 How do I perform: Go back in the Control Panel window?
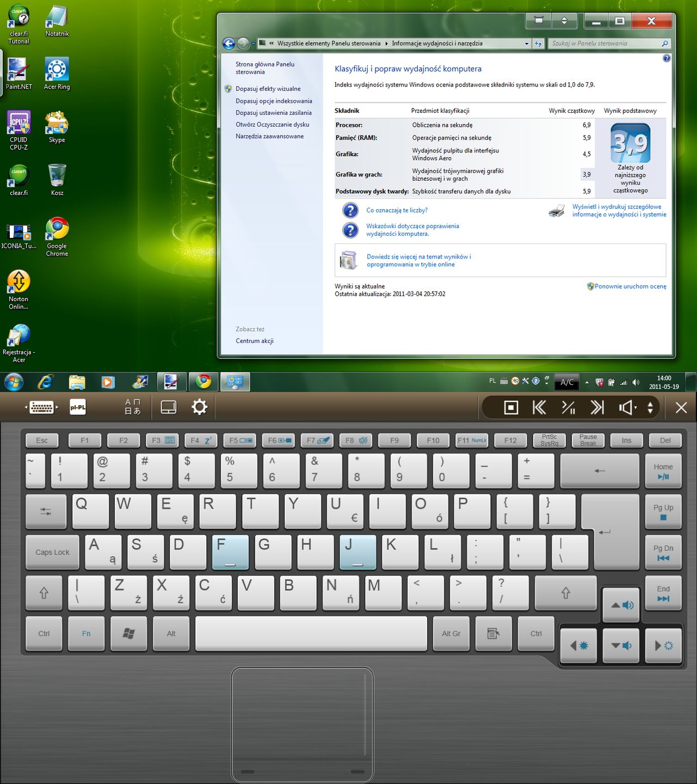(x=229, y=44)
